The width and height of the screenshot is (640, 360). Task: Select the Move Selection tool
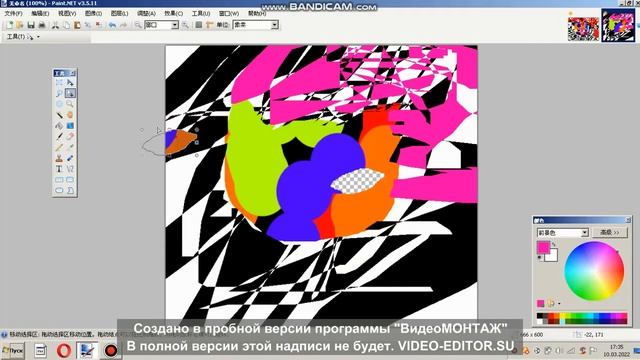tap(70, 93)
